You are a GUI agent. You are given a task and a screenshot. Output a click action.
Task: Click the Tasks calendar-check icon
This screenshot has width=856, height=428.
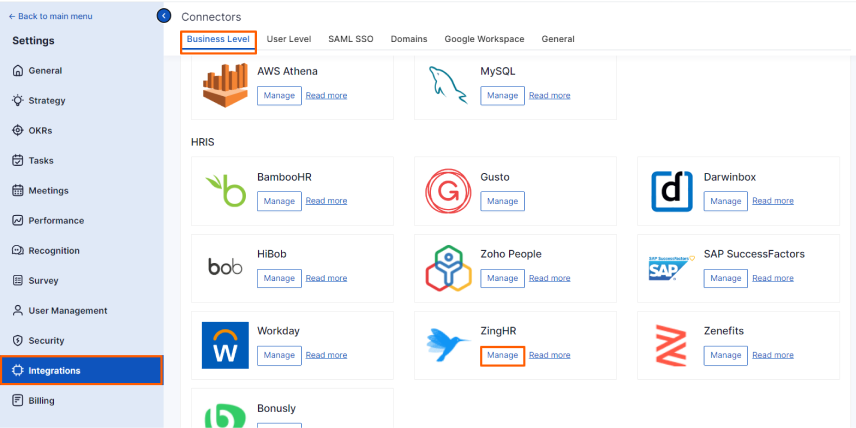pos(18,160)
